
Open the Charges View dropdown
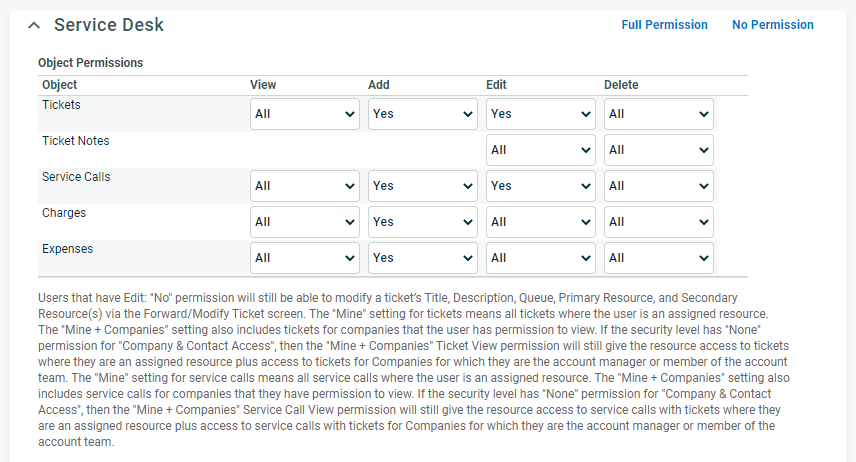tap(305, 222)
